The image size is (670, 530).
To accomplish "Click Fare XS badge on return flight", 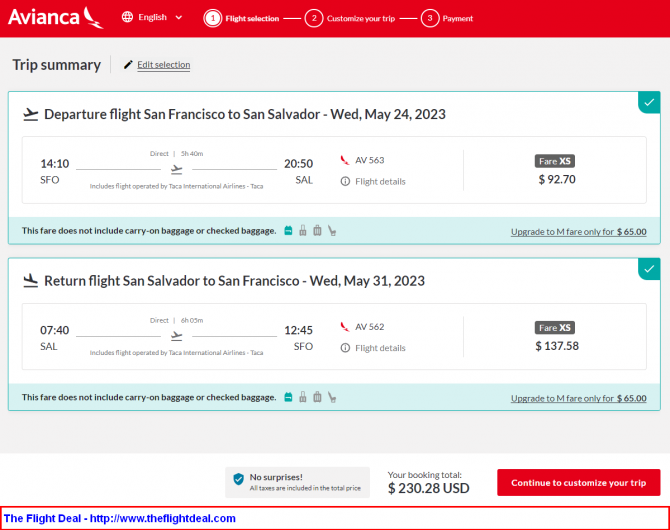I will (x=555, y=328).
